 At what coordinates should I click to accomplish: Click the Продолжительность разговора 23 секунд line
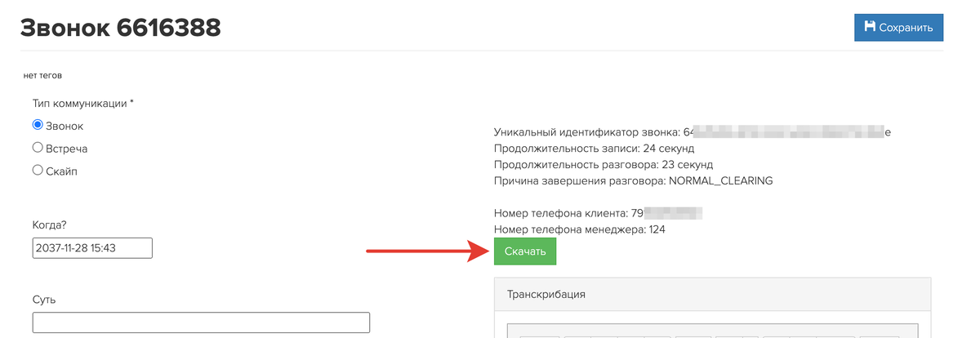[x=604, y=164]
